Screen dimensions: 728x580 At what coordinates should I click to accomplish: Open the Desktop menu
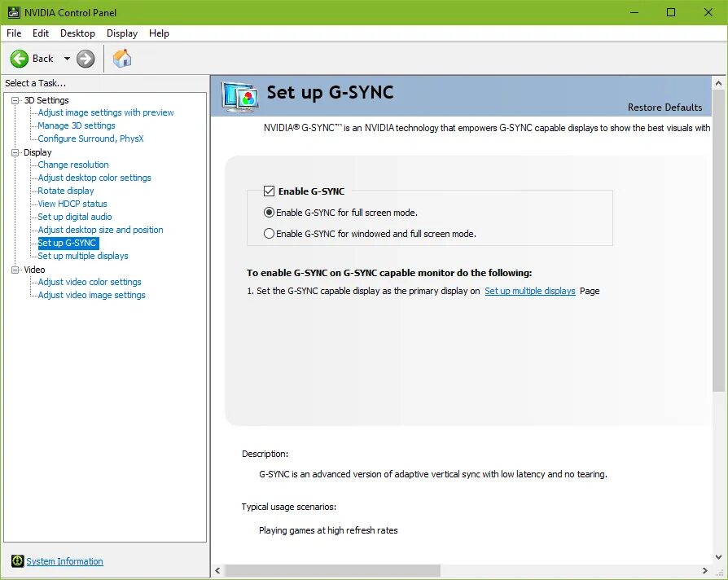tap(77, 33)
